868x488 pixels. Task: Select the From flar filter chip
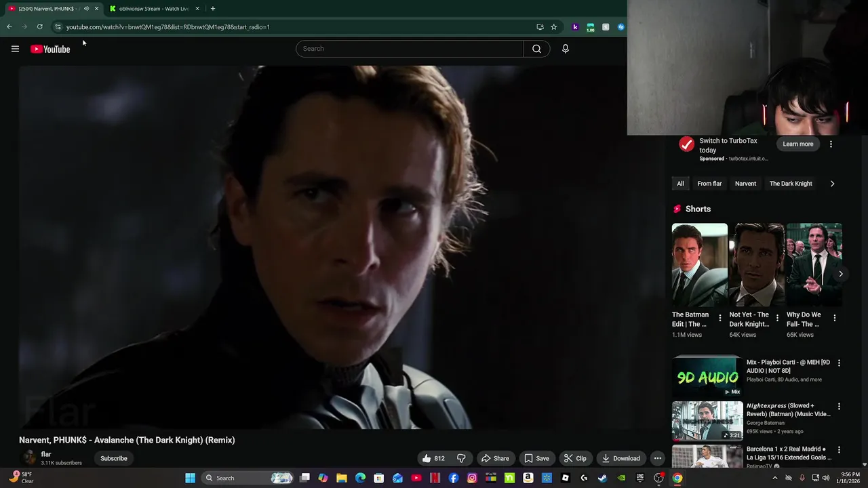pos(709,184)
